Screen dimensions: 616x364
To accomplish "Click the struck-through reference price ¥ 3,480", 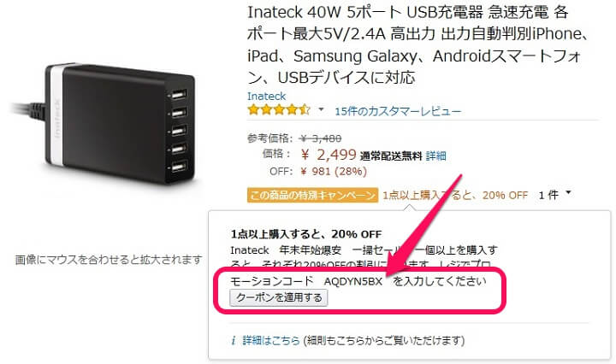I will [x=320, y=138].
